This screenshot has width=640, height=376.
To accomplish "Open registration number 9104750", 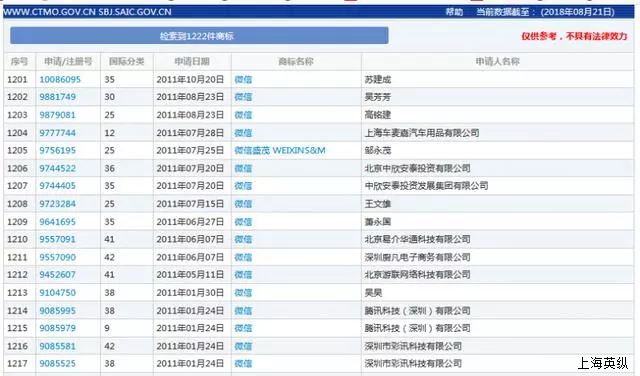I will [x=58, y=293].
